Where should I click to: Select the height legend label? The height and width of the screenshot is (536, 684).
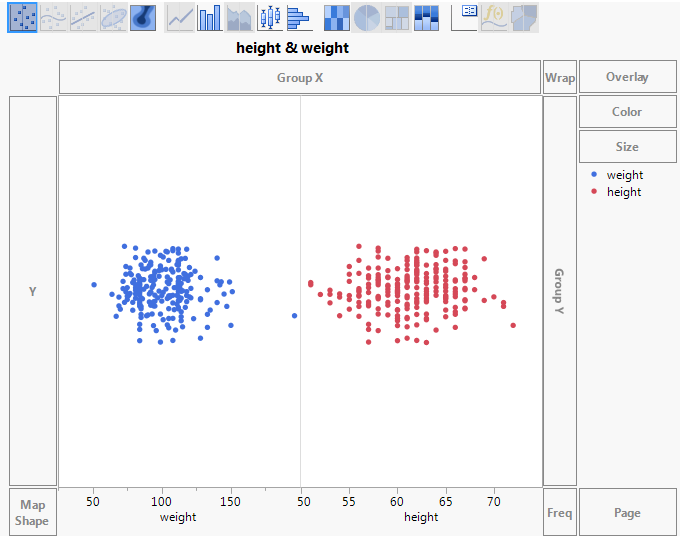(624, 192)
